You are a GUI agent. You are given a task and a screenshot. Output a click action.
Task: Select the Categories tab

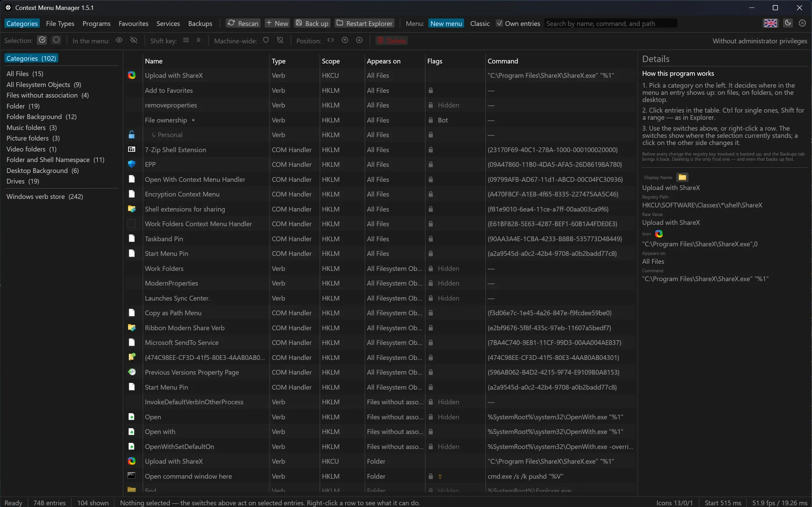click(x=22, y=24)
